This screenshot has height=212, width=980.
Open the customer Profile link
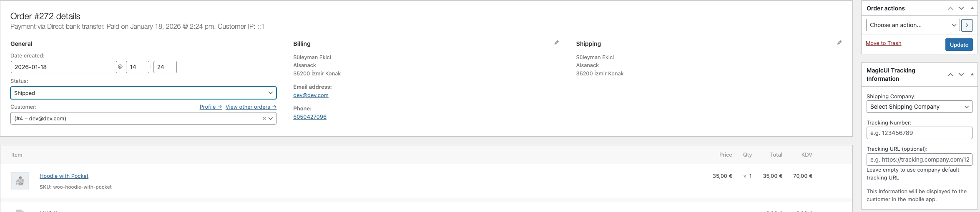[210, 107]
